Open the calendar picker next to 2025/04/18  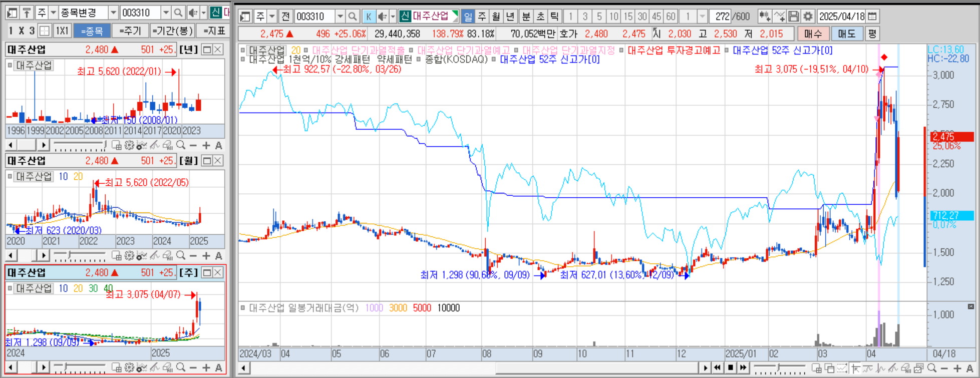872,17
